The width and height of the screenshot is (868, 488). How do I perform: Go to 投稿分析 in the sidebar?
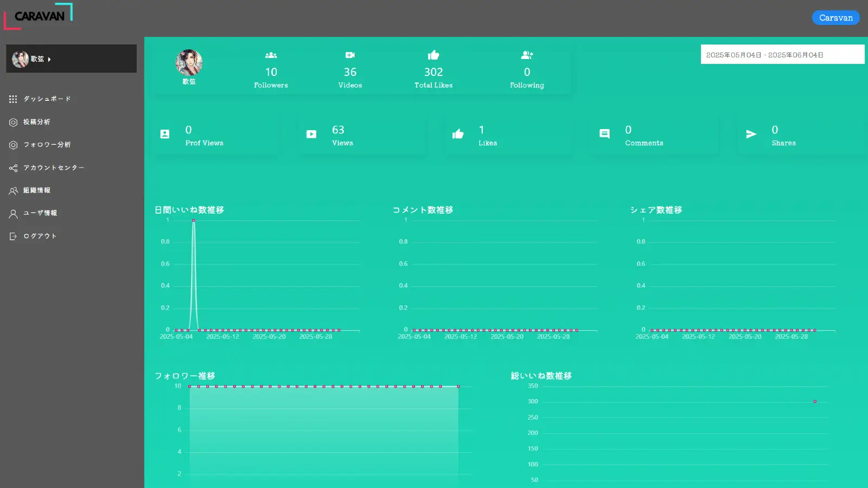[x=36, y=122]
